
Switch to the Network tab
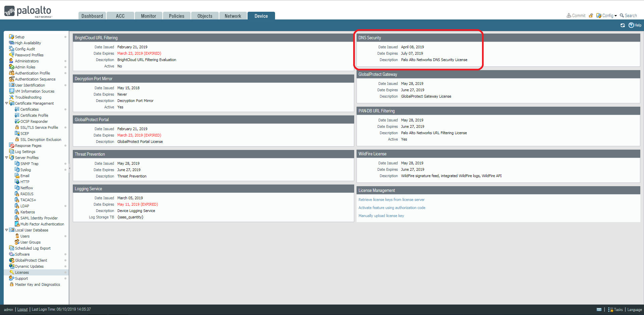[233, 16]
